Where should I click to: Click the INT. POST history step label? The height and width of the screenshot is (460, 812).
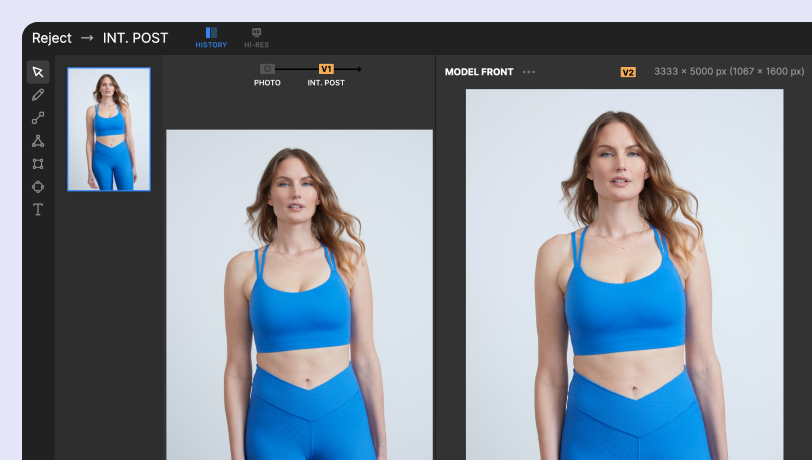coord(326,83)
